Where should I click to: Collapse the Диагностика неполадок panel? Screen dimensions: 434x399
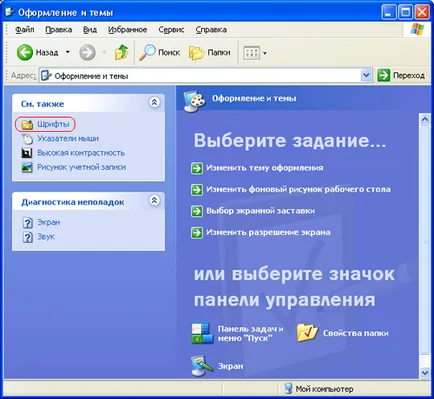click(154, 200)
